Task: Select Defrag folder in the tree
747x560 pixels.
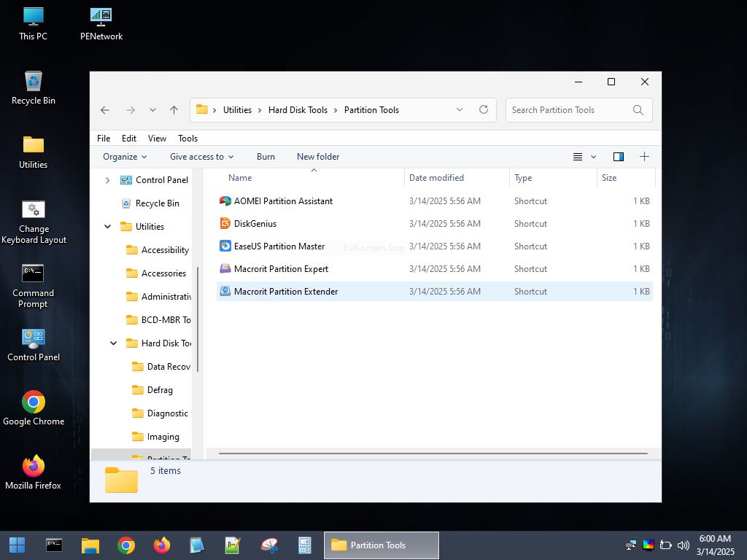Action: click(152, 390)
